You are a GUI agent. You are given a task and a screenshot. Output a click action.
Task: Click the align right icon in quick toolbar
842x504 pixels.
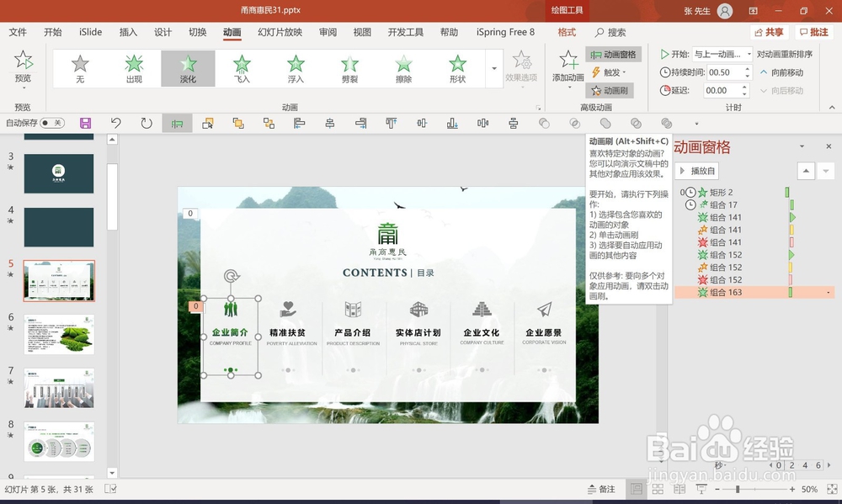pyautogui.click(x=361, y=124)
